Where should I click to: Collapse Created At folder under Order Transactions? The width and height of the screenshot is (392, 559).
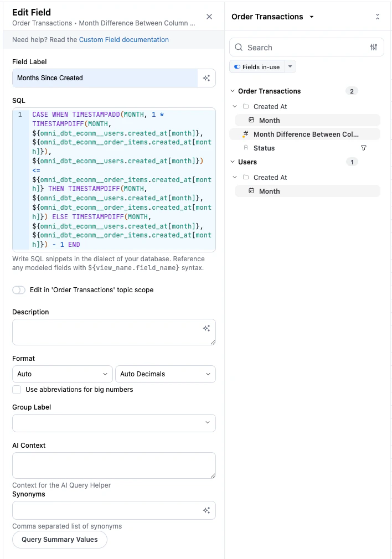coord(235,106)
